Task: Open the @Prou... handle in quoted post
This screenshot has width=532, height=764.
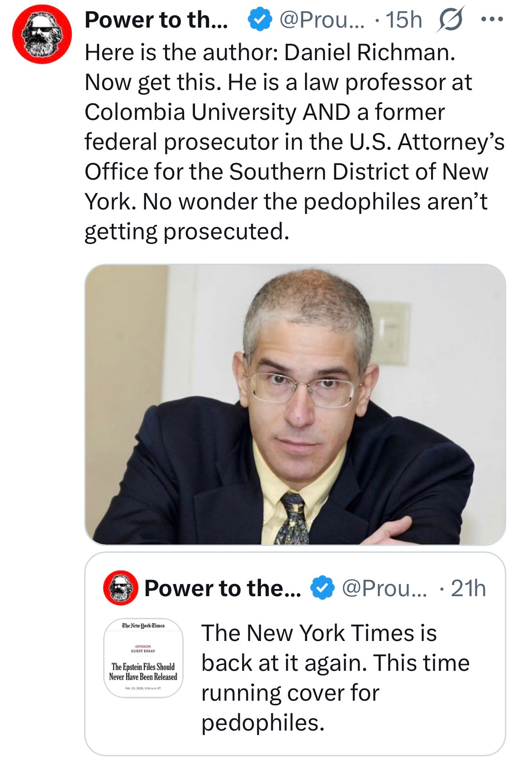Action: click(x=384, y=588)
